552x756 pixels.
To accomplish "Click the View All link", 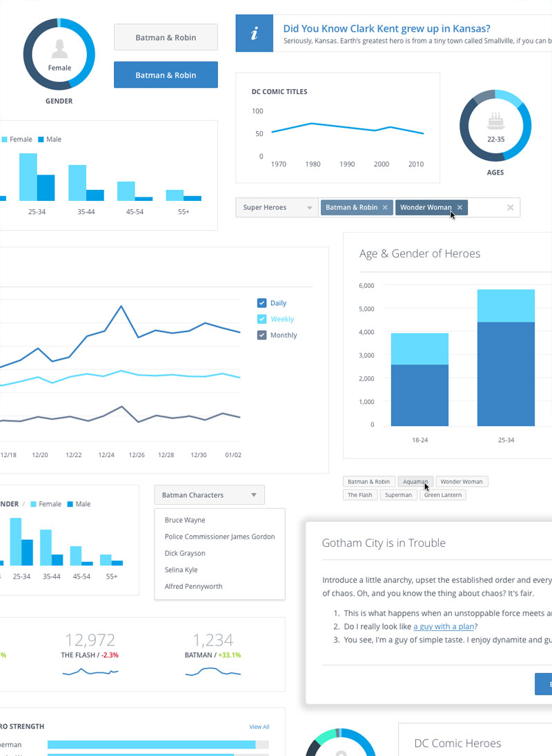I will point(259,727).
